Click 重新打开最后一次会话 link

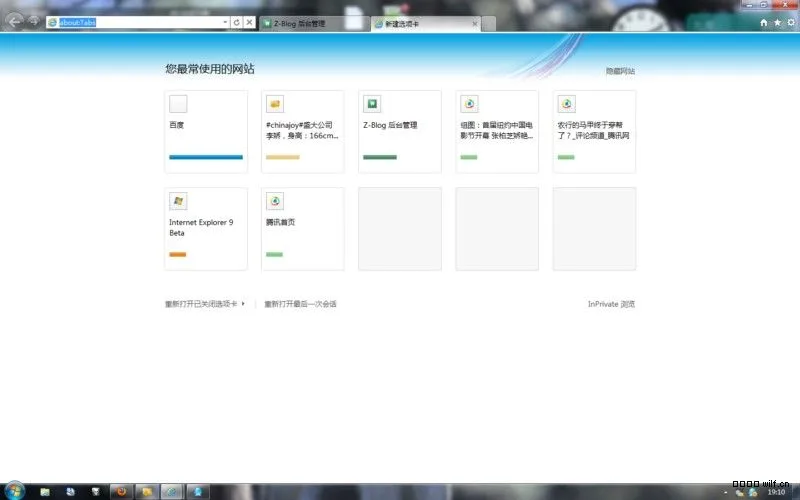(300, 304)
